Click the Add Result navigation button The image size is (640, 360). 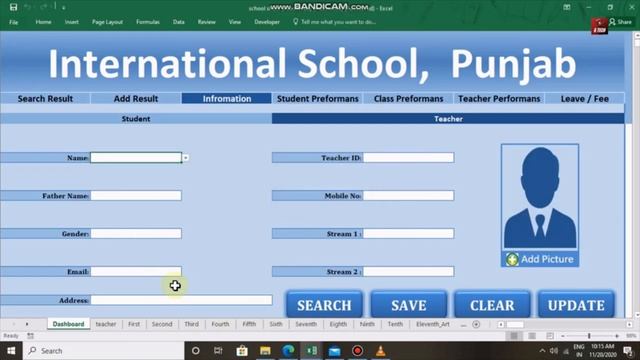pos(136,99)
